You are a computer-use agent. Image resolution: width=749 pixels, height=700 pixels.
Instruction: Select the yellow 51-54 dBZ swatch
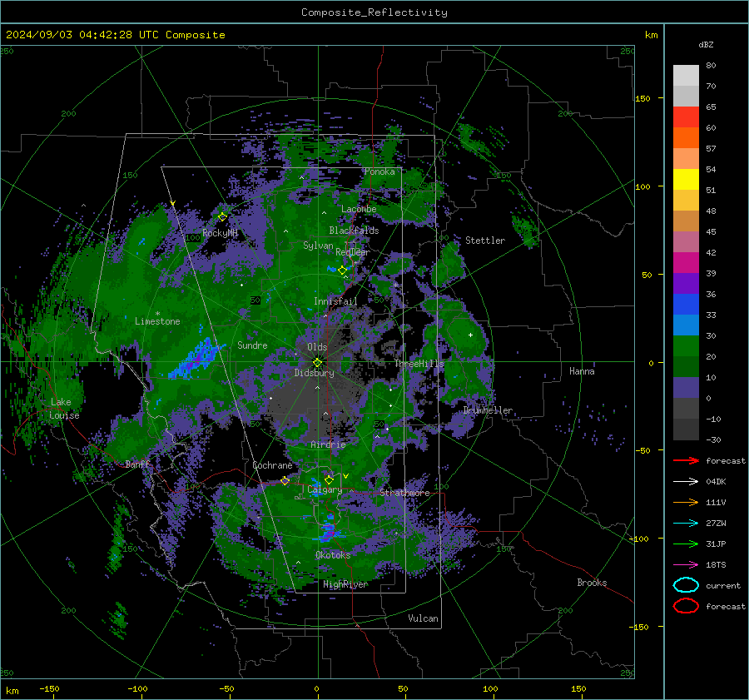[x=686, y=180]
